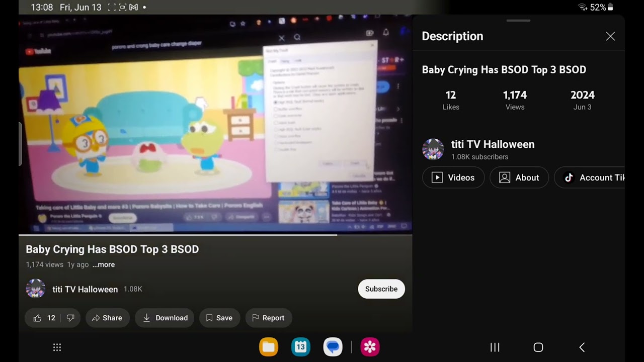This screenshot has width=644, height=362.
Task: Expand video description with ...more
Action: (x=104, y=264)
